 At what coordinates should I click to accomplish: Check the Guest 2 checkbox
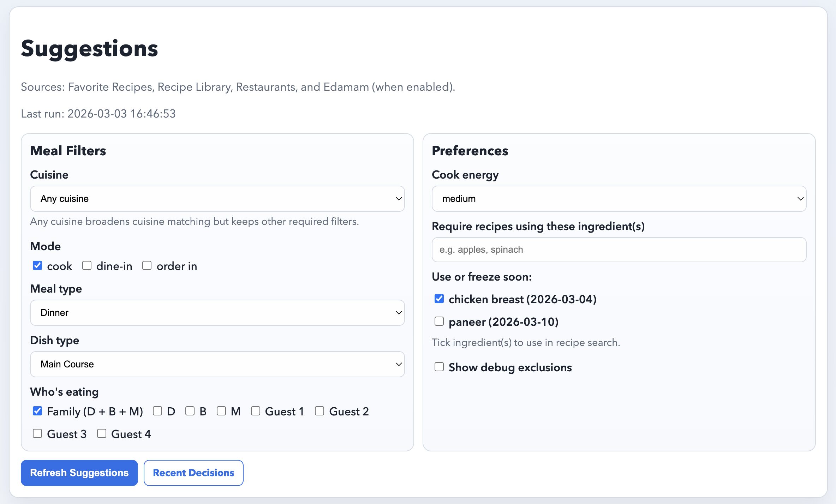320,411
